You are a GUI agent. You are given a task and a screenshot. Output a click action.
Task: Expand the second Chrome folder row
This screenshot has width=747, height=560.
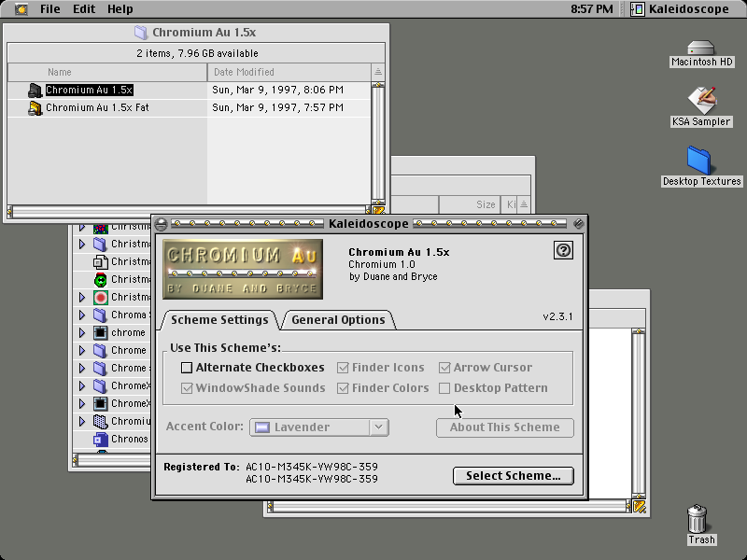82,368
